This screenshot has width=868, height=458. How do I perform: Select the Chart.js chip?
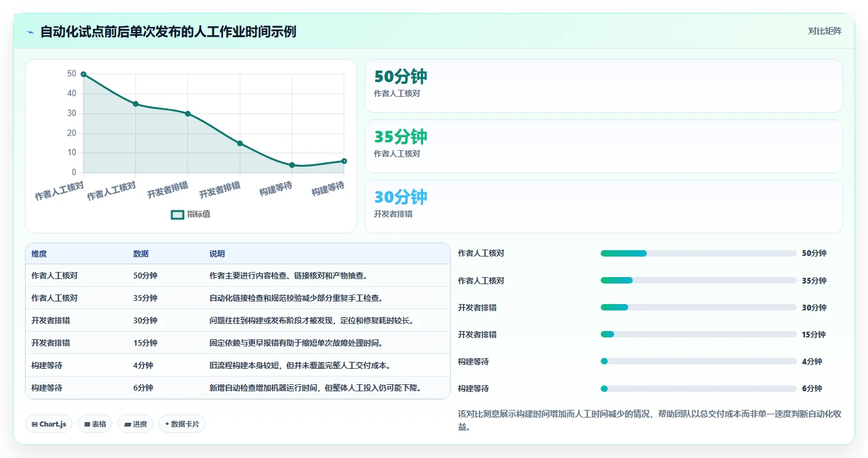[x=49, y=424]
